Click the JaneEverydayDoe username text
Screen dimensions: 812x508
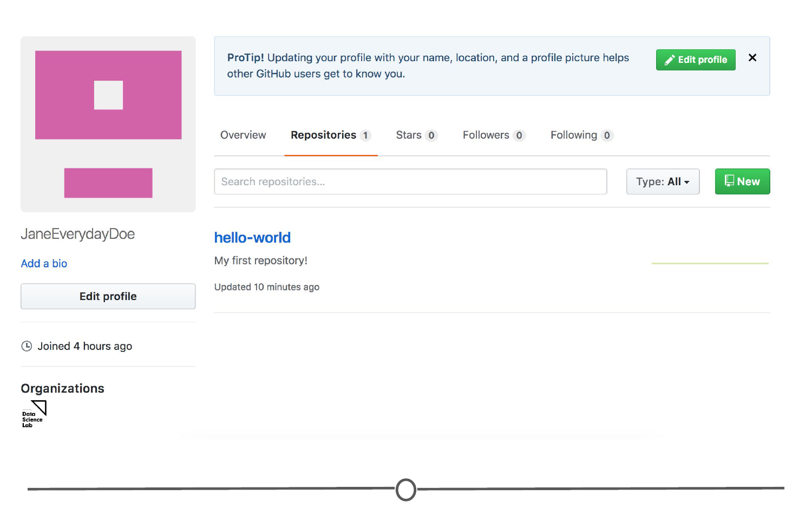[x=78, y=234]
